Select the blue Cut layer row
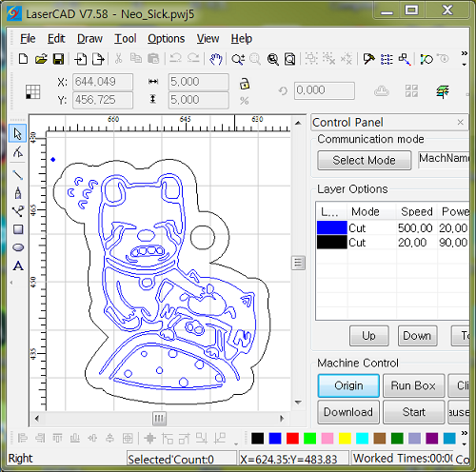The height and width of the screenshot is (472, 476). (x=393, y=228)
